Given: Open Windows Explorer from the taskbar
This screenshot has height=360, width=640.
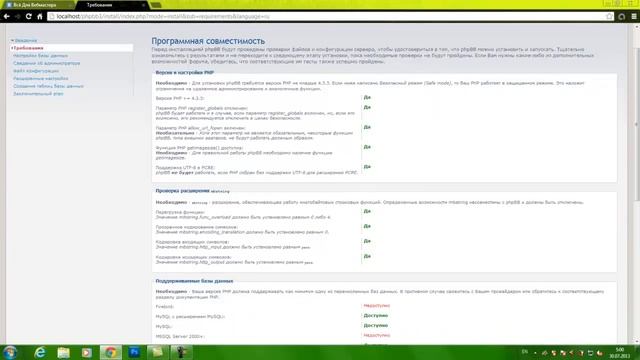Looking at the screenshot, I should pos(63,352).
